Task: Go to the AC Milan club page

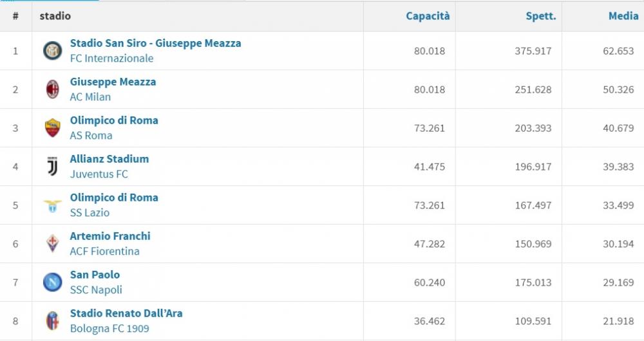Action: point(90,97)
